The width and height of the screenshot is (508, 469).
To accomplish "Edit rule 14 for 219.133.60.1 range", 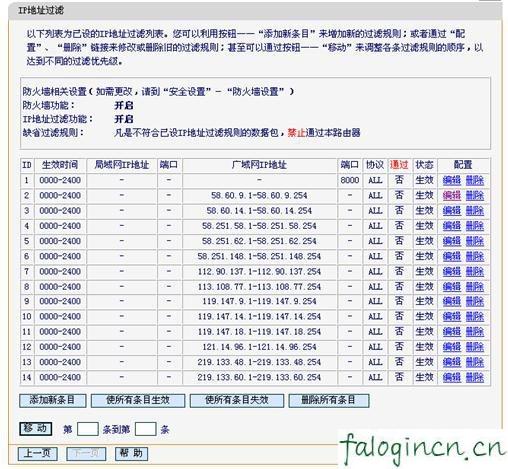I will pyautogui.click(x=452, y=377).
